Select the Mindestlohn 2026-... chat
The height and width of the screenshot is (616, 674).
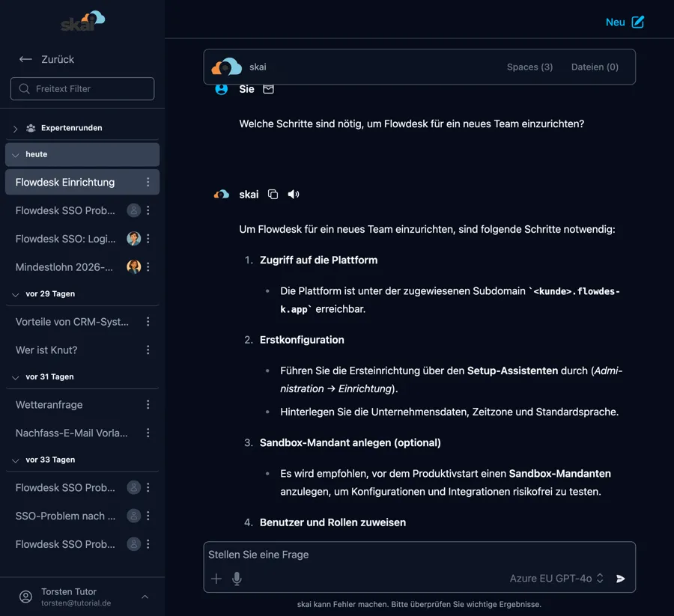64,267
